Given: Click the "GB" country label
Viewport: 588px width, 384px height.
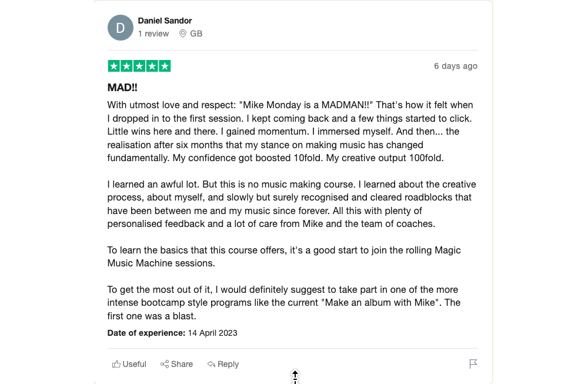Looking at the screenshot, I should pos(196,34).
